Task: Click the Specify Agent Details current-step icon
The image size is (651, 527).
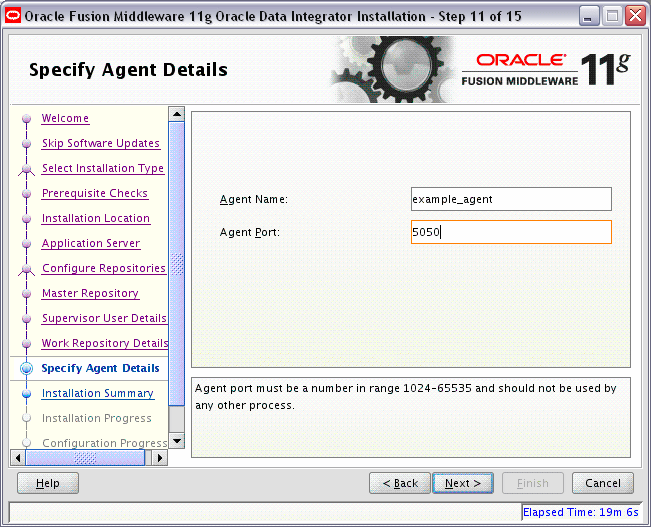Action: pos(27,368)
